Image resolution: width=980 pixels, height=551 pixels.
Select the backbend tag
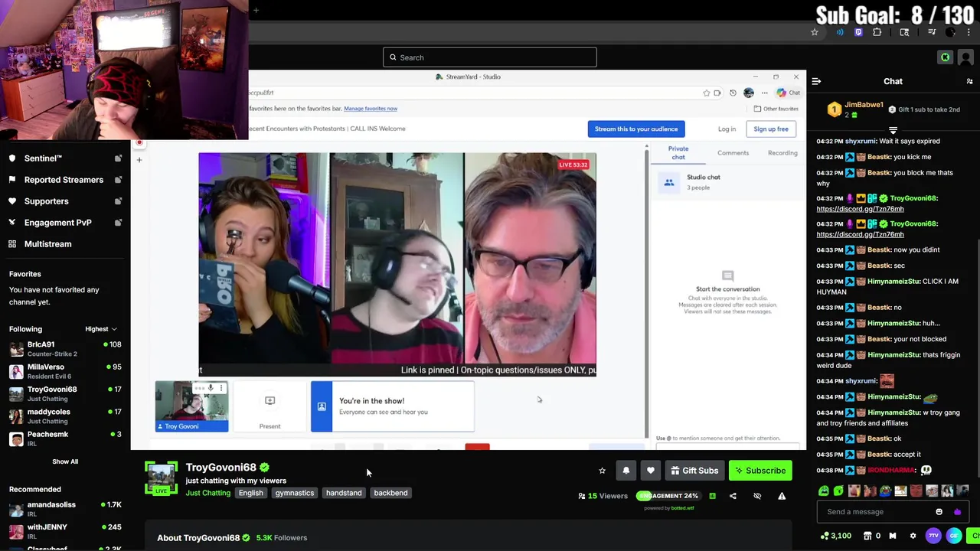click(390, 493)
